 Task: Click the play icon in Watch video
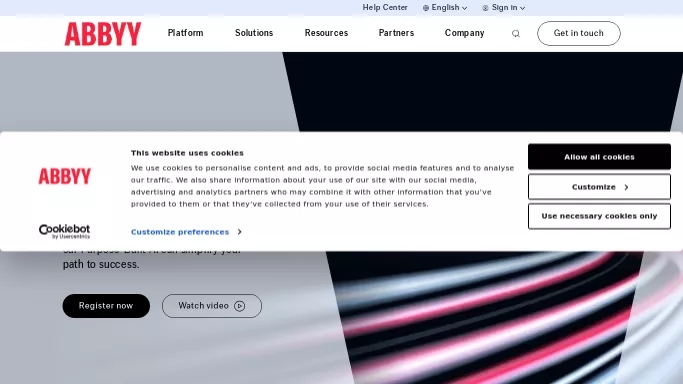point(240,306)
